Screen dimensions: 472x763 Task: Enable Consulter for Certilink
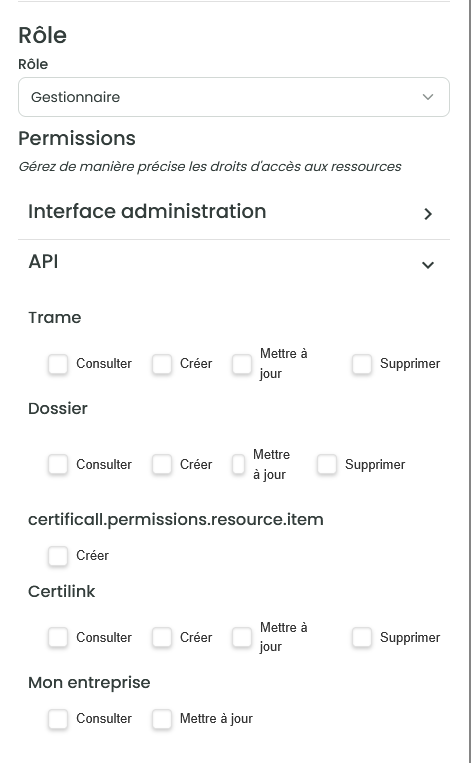tap(58, 637)
